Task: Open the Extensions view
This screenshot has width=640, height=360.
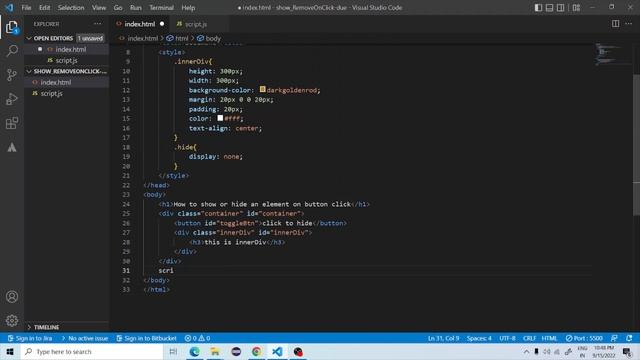Action: point(12,123)
